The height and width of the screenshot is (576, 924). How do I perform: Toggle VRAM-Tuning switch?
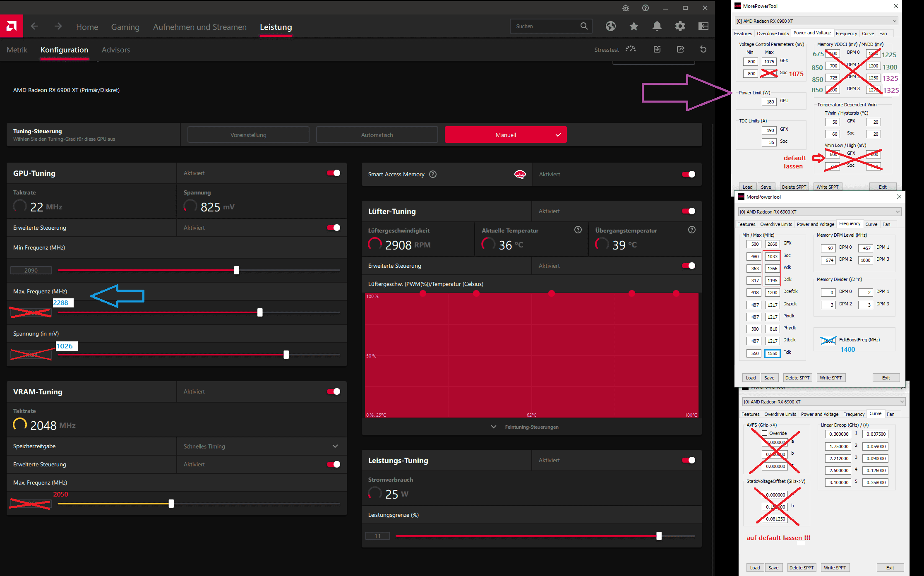[x=334, y=391]
